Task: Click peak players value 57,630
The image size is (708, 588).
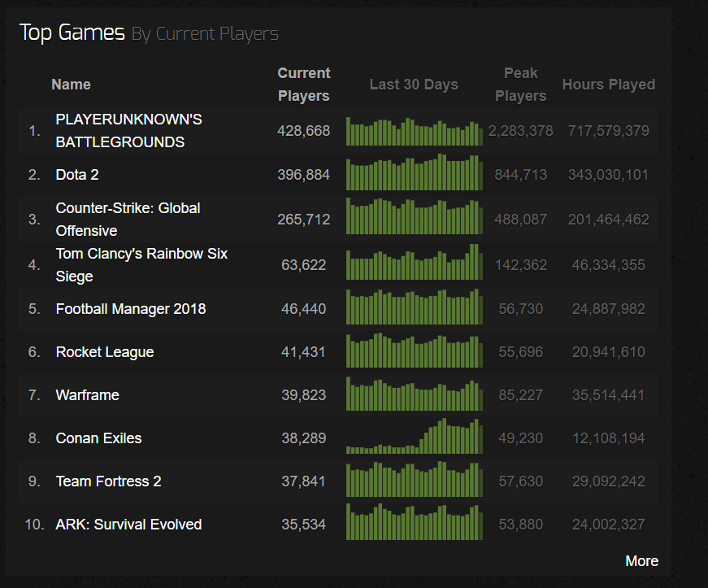Action: point(520,481)
